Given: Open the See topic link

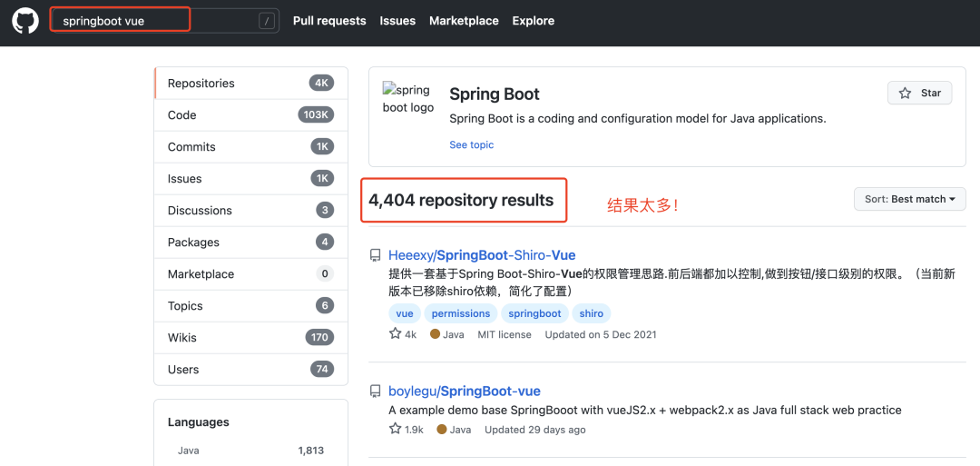Looking at the screenshot, I should pos(472,144).
